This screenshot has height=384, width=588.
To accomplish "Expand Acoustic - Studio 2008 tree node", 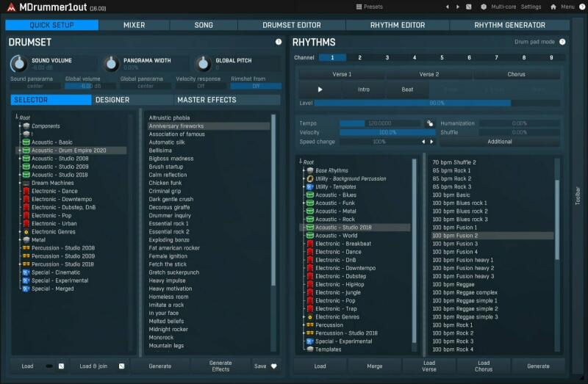I will 20,159.
